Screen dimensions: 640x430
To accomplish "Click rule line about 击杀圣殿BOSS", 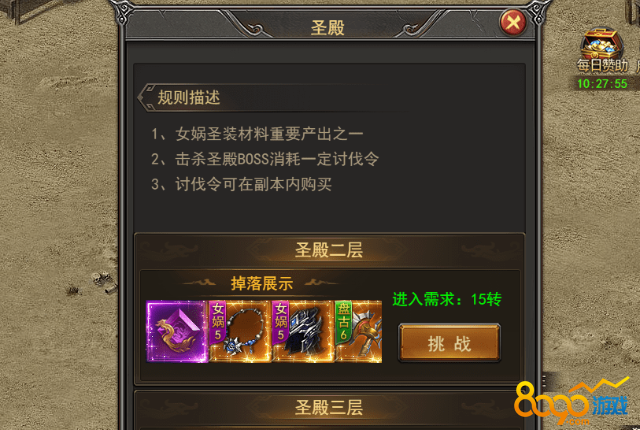I will tap(265, 159).
